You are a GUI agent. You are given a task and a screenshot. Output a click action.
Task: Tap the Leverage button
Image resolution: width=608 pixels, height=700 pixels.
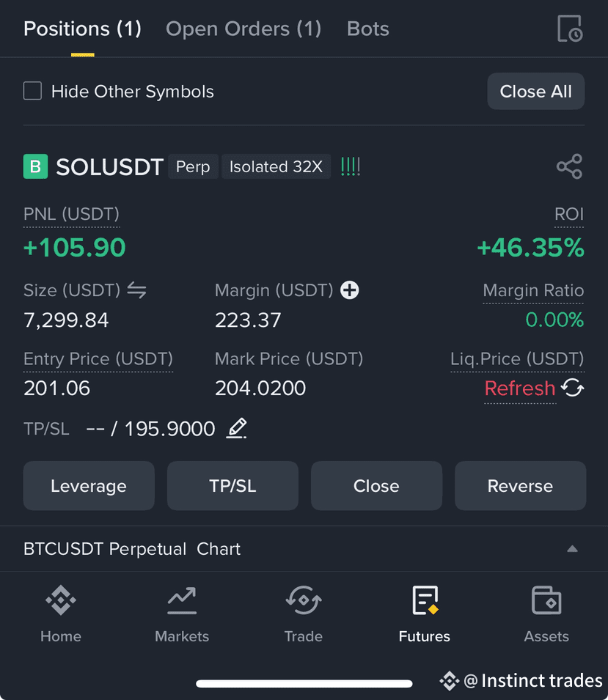tap(89, 486)
